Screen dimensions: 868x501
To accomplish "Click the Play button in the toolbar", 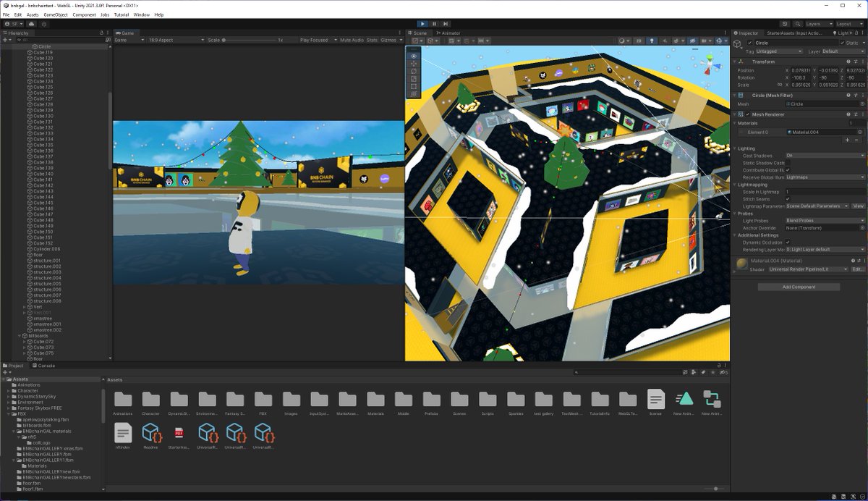I will pyautogui.click(x=422, y=24).
